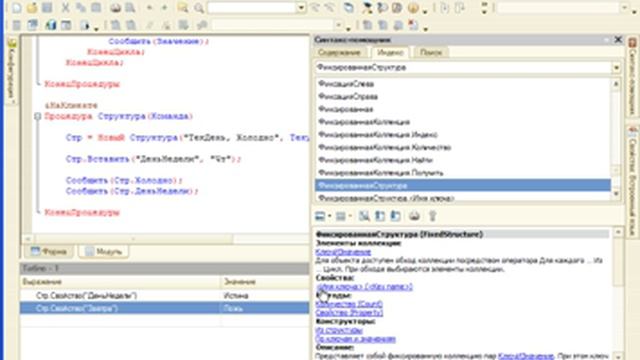Open the dropdown arrow next to debug play icon
This screenshot has width=640, height=360.
(x=96, y=28)
